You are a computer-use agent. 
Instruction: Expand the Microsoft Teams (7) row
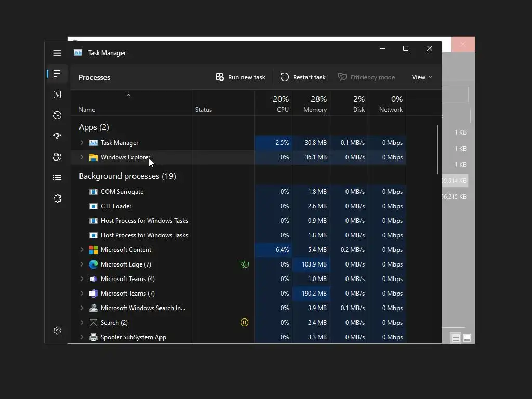tap(82, 294)
